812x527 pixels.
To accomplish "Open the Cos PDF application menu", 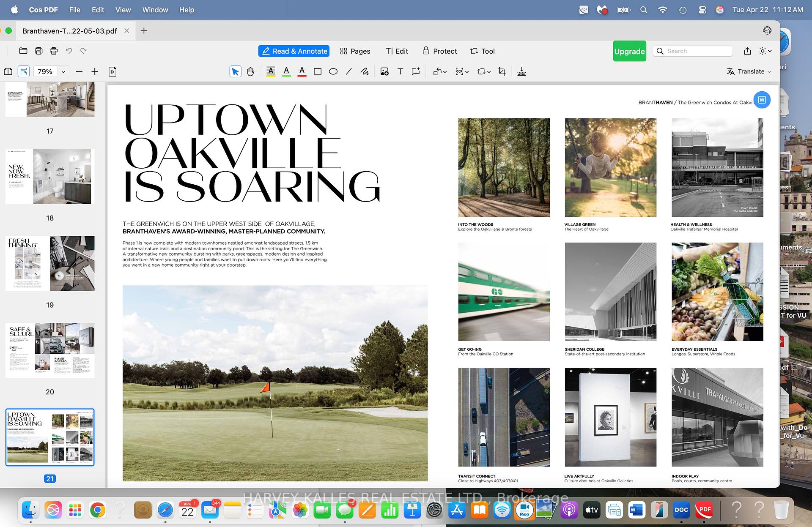I will pyautogui.click(x=43, y=10).
